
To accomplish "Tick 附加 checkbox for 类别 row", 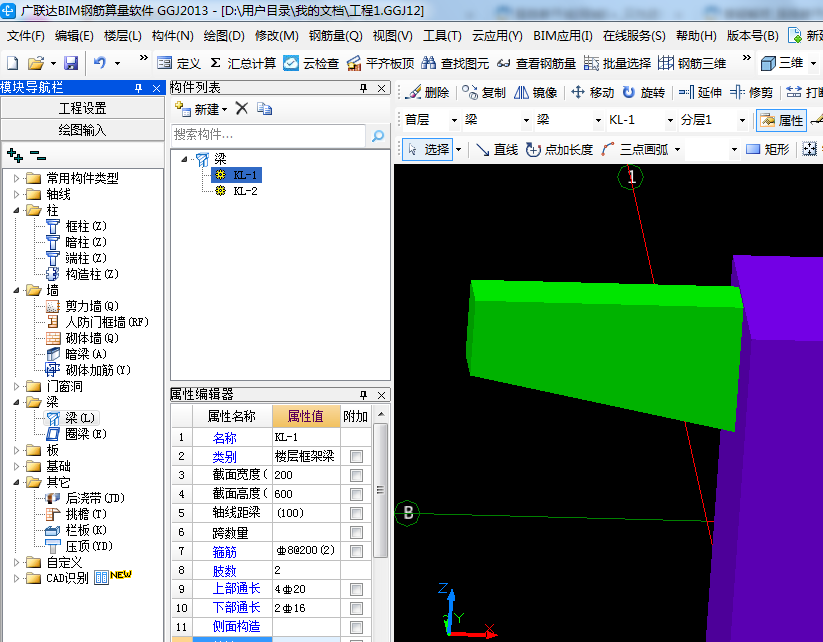I will click(356, 456).
